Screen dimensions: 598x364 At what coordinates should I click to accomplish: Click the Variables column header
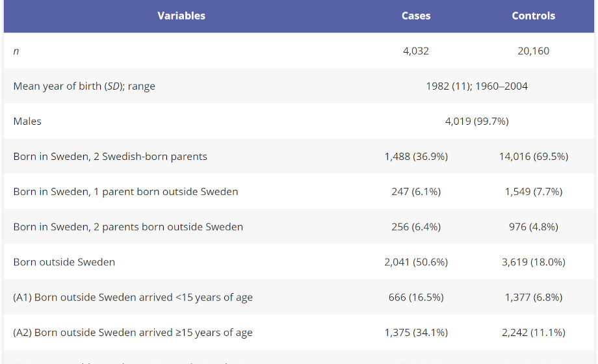[181, 16]
